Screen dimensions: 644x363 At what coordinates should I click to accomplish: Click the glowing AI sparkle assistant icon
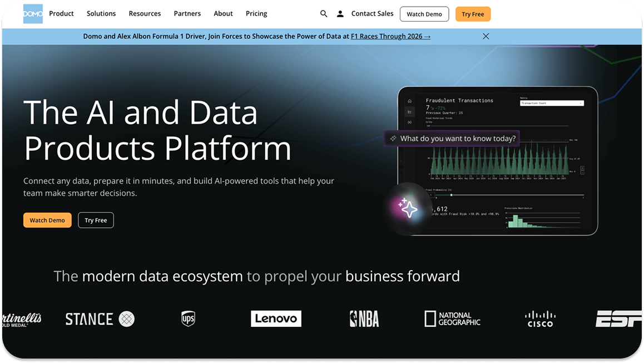click(x=410, y=209)
